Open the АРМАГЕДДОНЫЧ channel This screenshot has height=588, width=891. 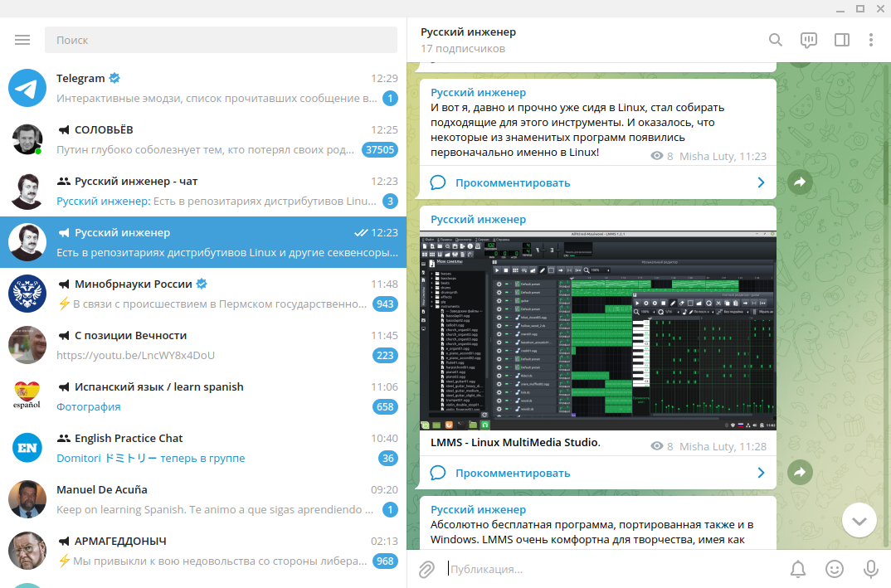tap(203, 551)
